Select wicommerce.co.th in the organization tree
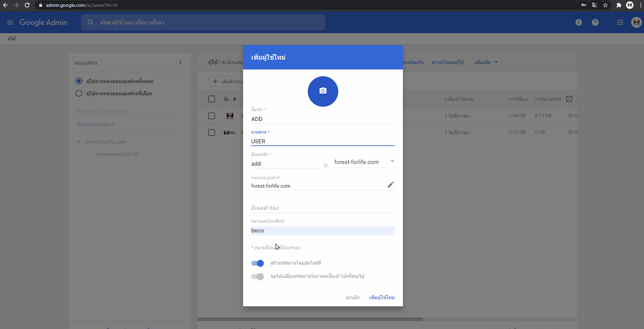The image size is (644, 329). pos(117,154)
